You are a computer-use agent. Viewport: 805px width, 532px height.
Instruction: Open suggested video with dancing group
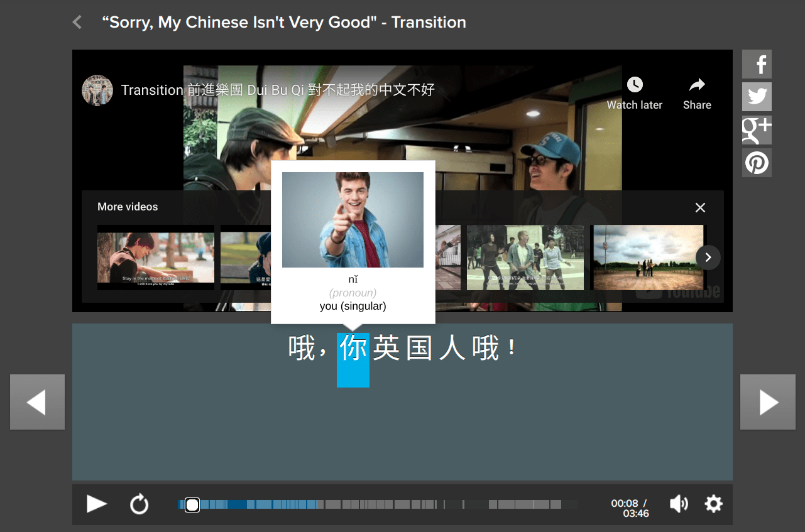525,258
